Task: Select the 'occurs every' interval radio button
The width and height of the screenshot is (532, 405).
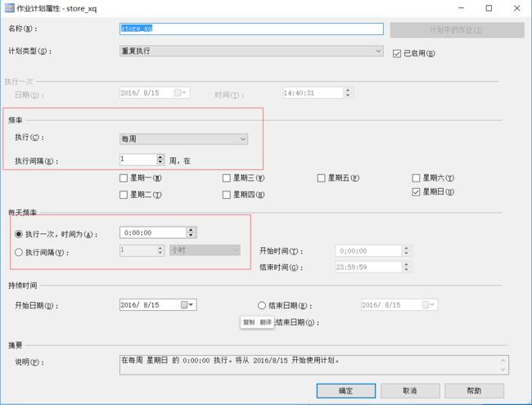Action: tap(19, 252)
